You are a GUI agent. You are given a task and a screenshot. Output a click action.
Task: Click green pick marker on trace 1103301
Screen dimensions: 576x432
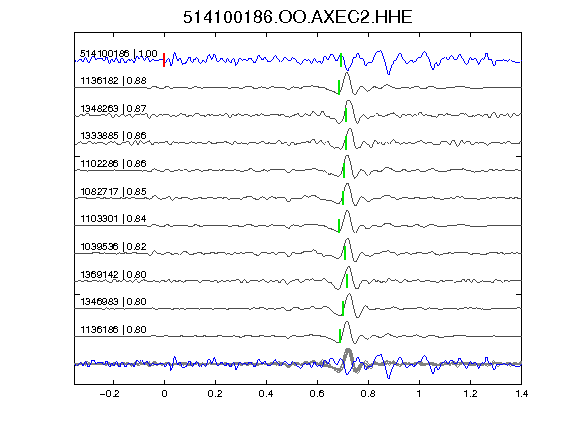[x=339, y=226]
